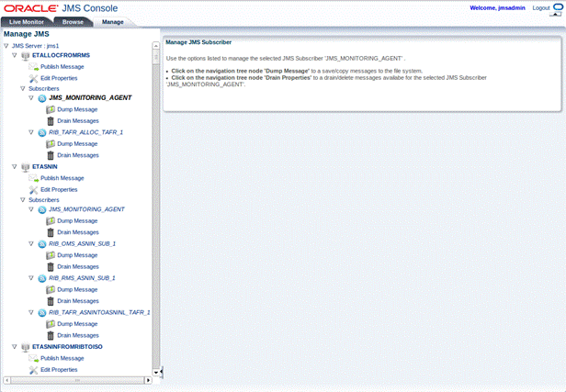Screen dimensions: 566x392
Task: Click Drain Messages trash icon under RIB_TAFR_ALLOC_TAFR_1
Action: (51, 155)
